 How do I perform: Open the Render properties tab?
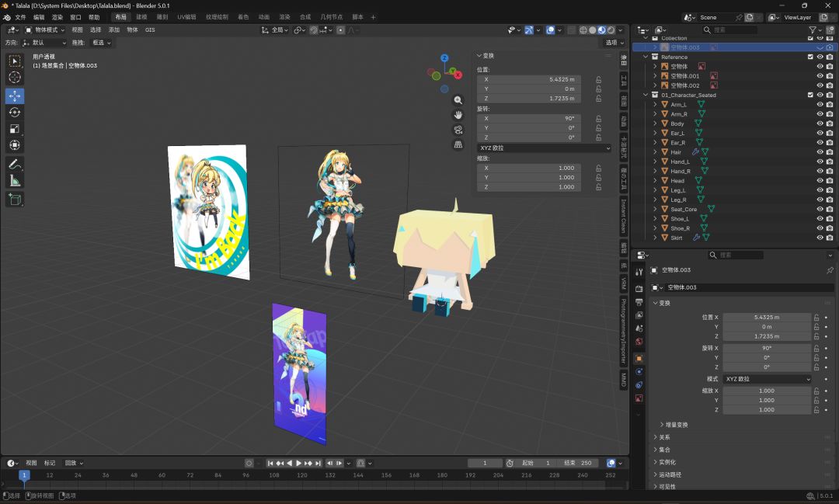(x=639, y=288)
